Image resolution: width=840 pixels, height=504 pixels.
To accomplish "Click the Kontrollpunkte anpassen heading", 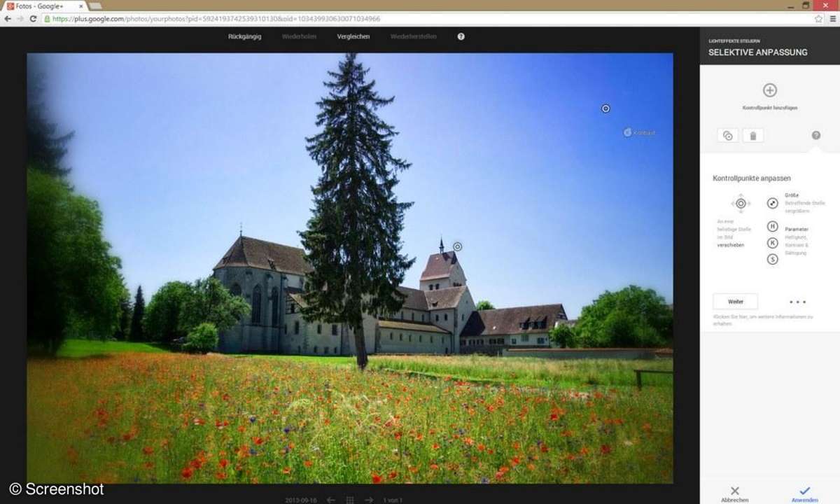I will 752,178.
